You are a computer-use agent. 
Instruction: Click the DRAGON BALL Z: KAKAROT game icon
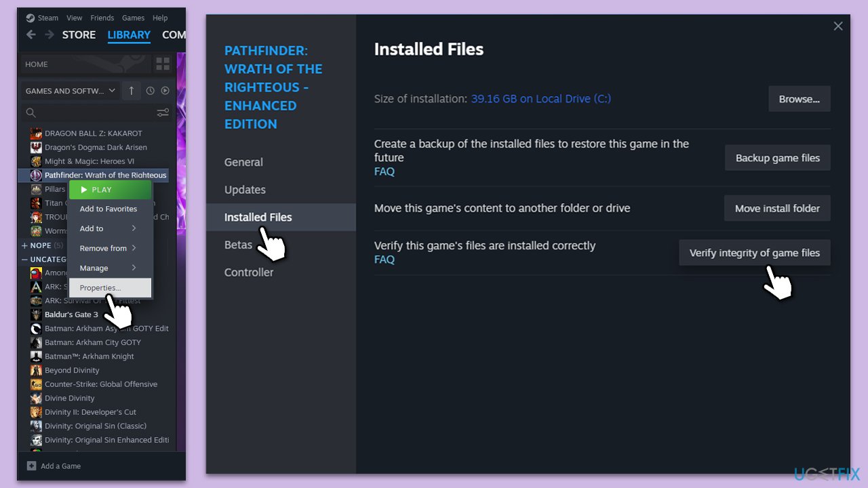tap(36, 134)
